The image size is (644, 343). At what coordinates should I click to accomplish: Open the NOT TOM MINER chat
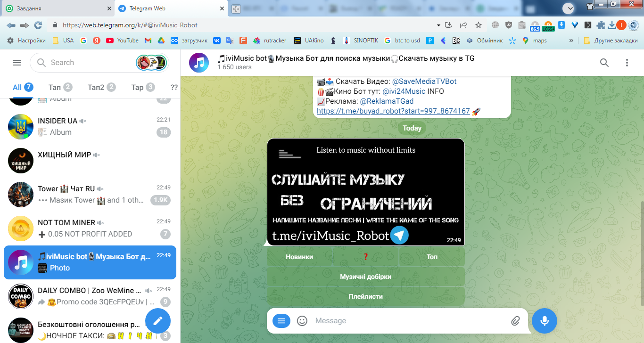click(x=90, y=228)
